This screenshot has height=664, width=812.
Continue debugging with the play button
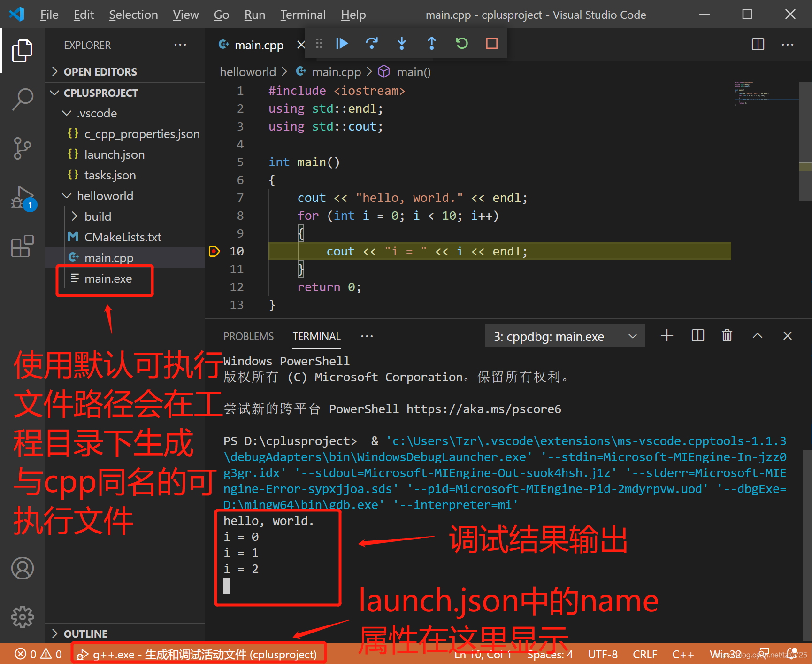(x=342, y=44)
